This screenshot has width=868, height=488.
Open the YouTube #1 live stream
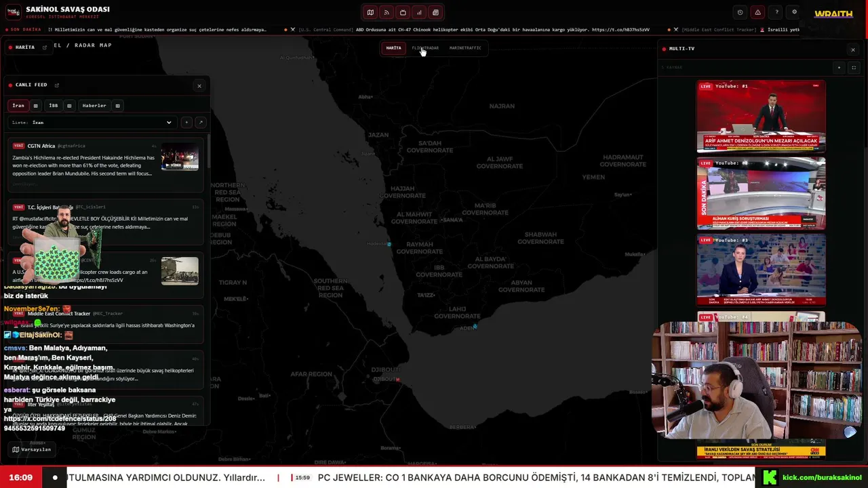761,116
